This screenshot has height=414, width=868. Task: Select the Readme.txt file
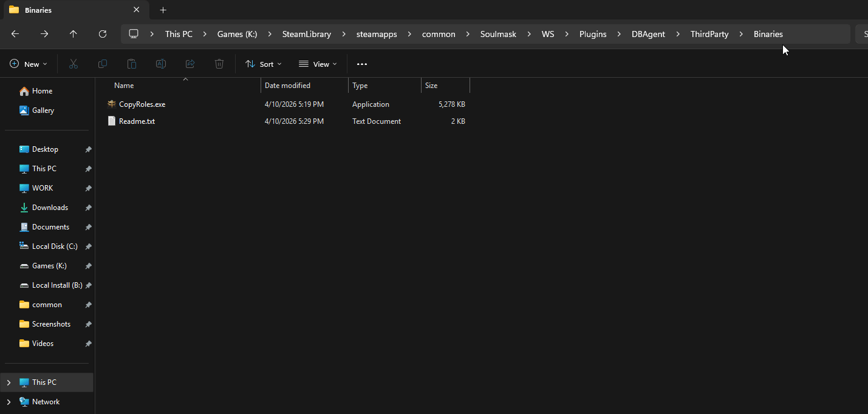(x=137, y=121)
